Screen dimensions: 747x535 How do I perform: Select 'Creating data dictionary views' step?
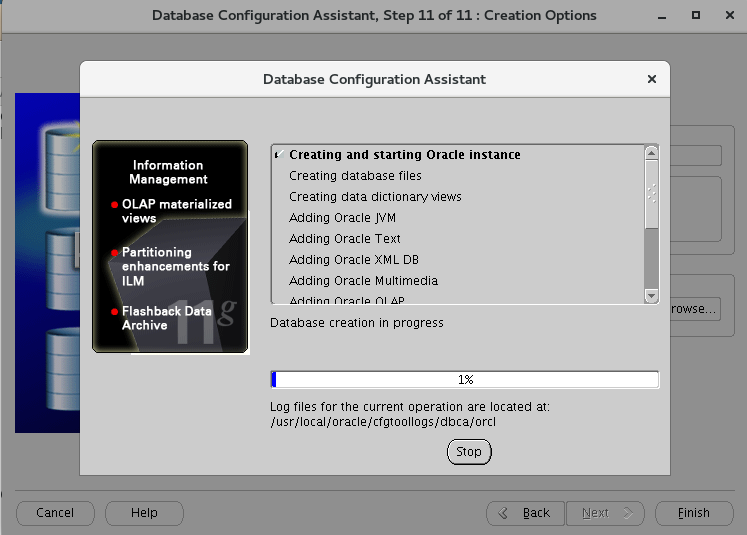pyautogui.click(x=375, y=197)
